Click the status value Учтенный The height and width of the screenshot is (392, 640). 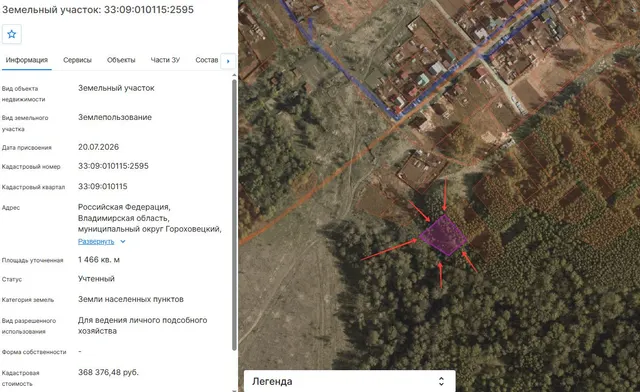point(96,279)
